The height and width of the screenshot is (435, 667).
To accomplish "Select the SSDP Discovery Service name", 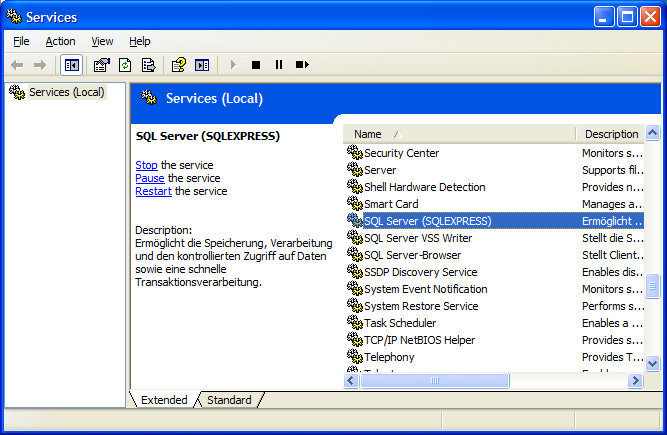I will pyautogui.click(x=421, y=272).
